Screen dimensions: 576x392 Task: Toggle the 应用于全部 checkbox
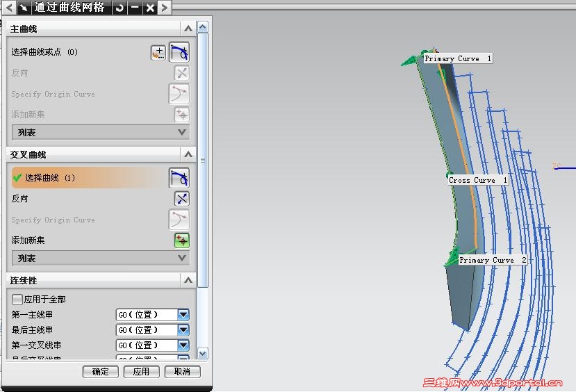click(x=17, y=300)
